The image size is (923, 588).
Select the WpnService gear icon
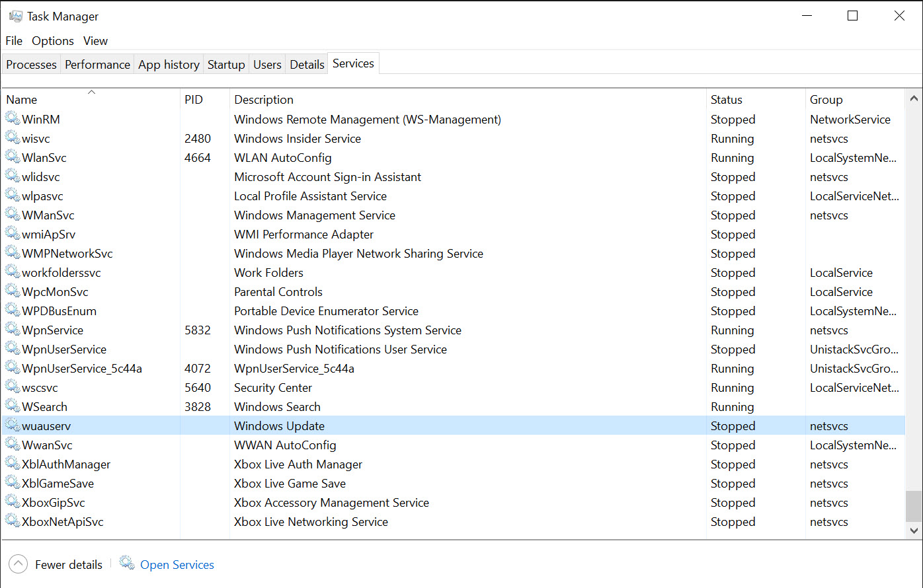pyautogui.click(x=13, y=330)
